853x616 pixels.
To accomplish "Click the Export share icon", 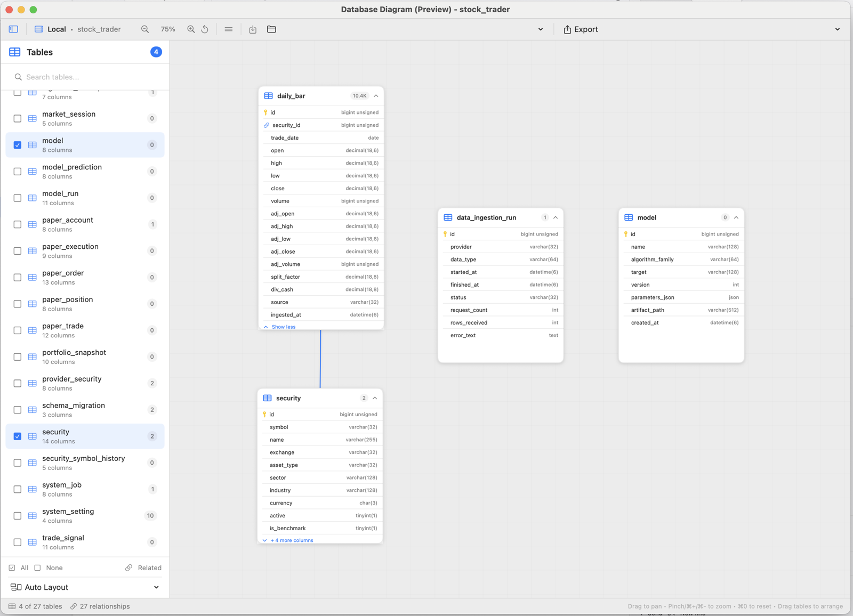I will pos(567,29).
